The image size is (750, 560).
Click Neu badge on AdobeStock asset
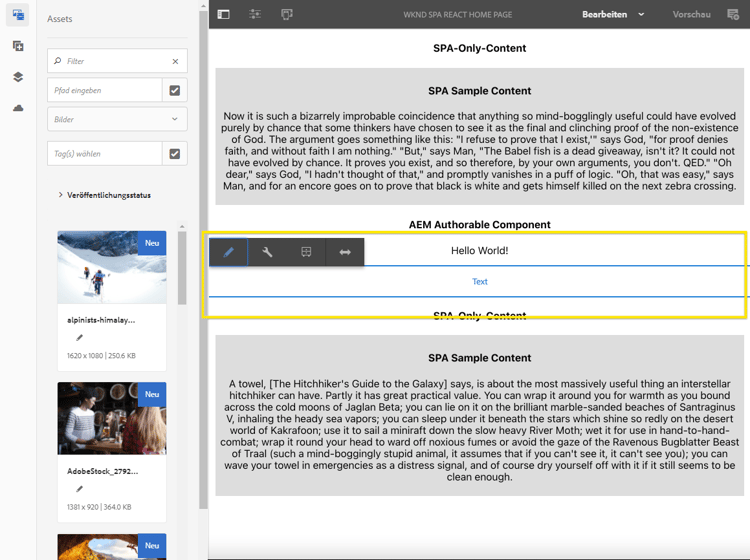click(x=152, y=394)
